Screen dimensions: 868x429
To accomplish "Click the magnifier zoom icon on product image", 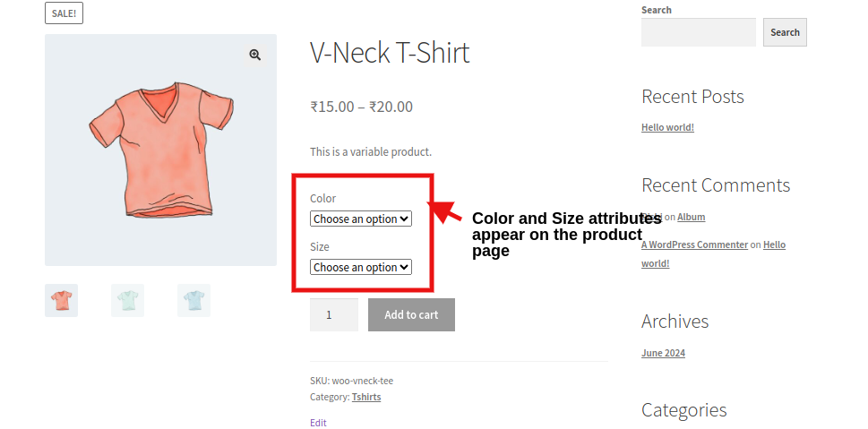I will pos(255,56).
